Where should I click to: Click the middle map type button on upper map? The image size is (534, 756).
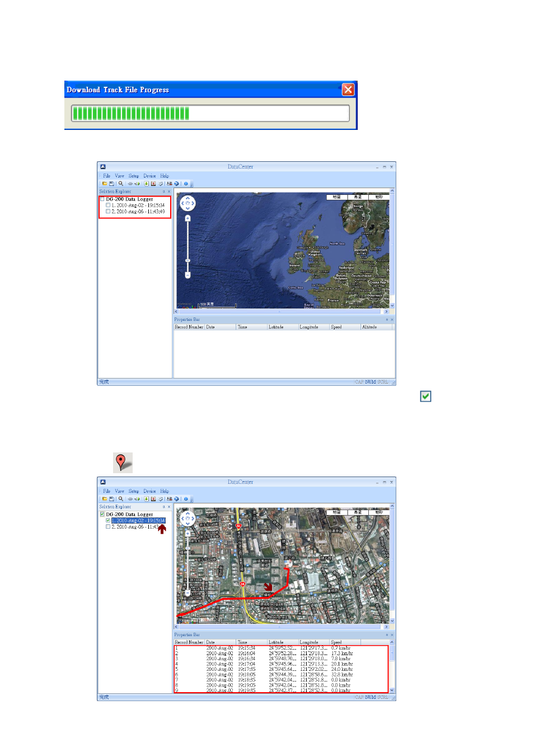coord(358,197)
